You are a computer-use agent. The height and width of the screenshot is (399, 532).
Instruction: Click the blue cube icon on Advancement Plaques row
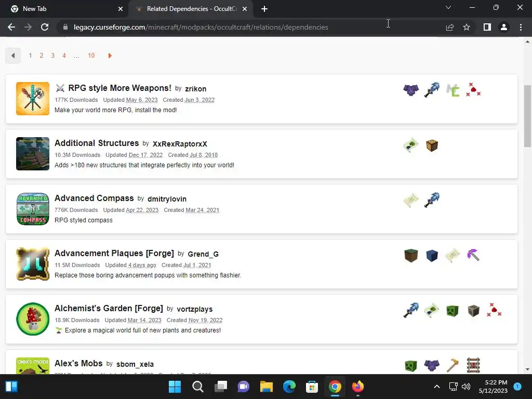(432, 256)
